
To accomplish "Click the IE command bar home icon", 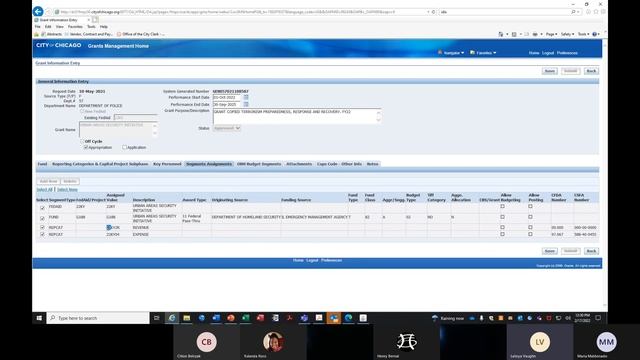I will [501, 34].
